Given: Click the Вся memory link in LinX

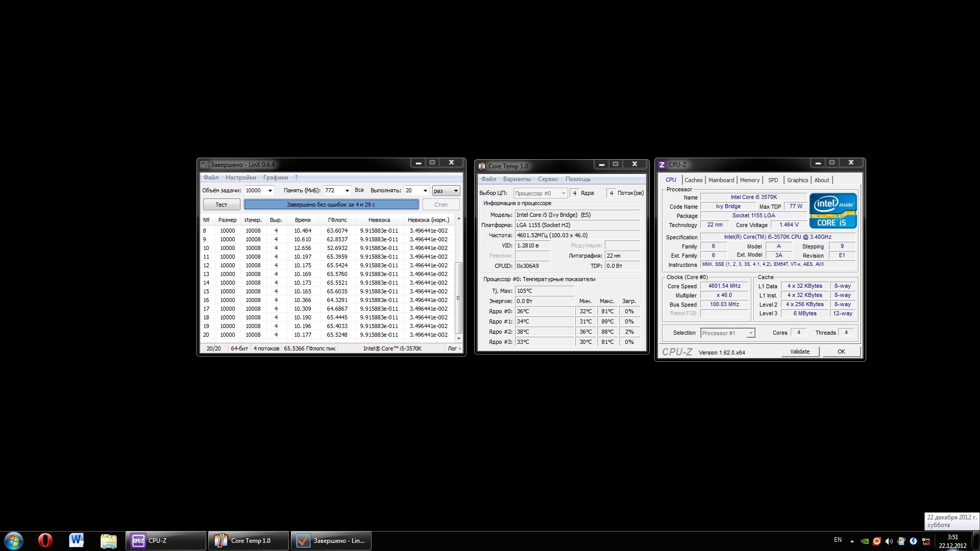Looking at the screenshot, I should pyautogui.click(x=359, y=190).
